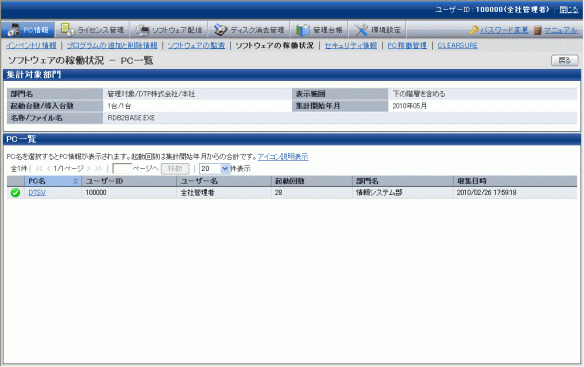This screenshot has height=367, width=584.
Task: Click the 移動 button
Action: point(175,169)
